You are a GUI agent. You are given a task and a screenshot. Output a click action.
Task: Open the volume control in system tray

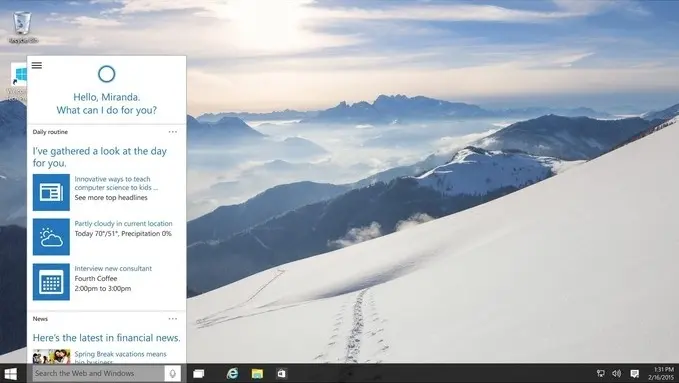tap(617, 373)
